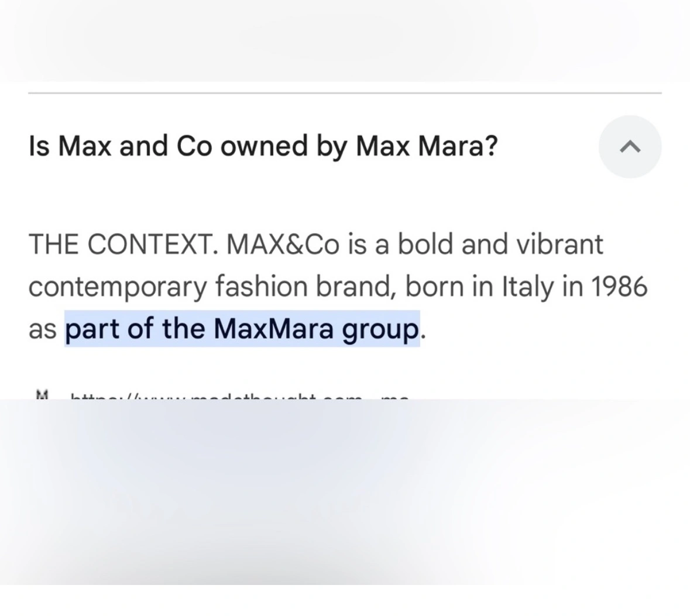The image size is (690, 616).
Task: Click the 'MAX&Co' brand name in the answer
Action: [283, 244]
